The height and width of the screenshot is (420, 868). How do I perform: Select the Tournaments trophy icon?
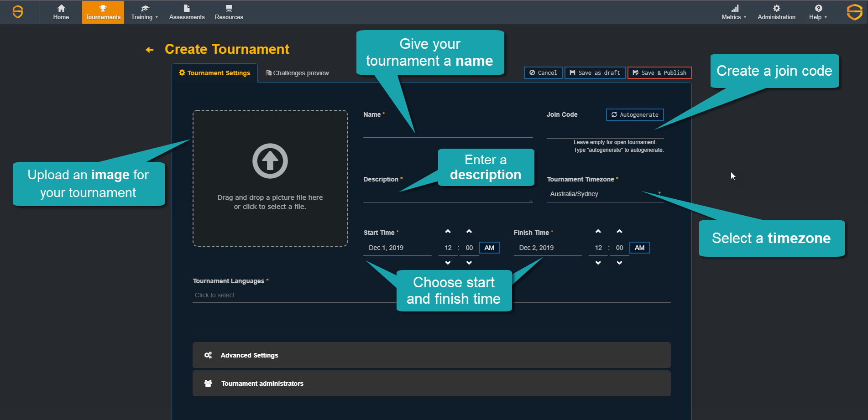click(x=103, y=8)
